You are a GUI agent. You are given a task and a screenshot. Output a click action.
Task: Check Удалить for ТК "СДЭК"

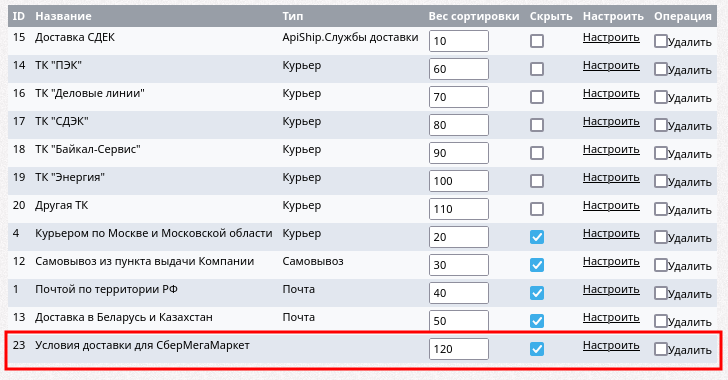tap(661, 125)
